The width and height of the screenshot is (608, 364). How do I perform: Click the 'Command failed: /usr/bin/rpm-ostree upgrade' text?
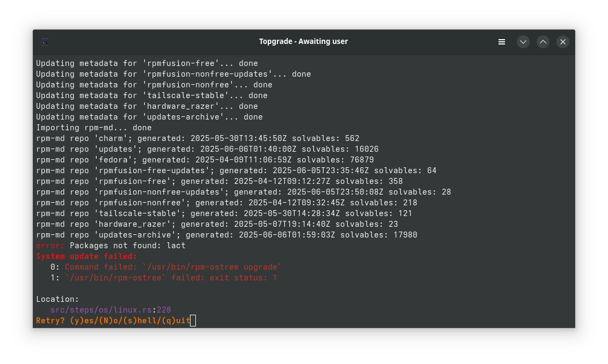(172, 267)
